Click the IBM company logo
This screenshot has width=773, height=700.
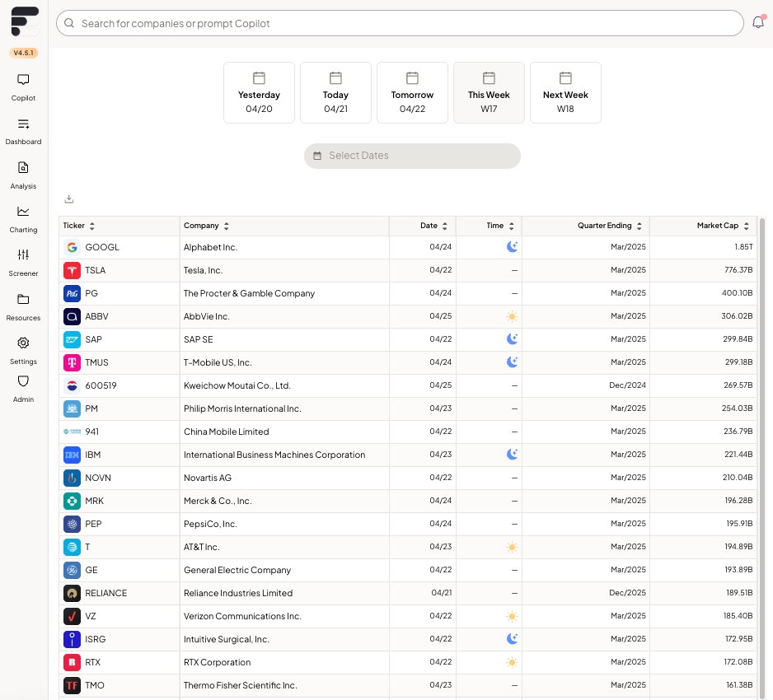tap(72, 455)
